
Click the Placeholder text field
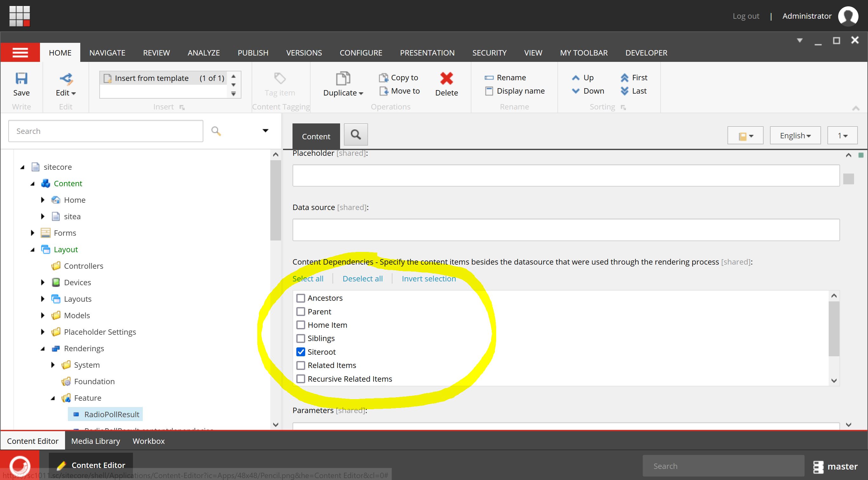[x=566, y=175]
